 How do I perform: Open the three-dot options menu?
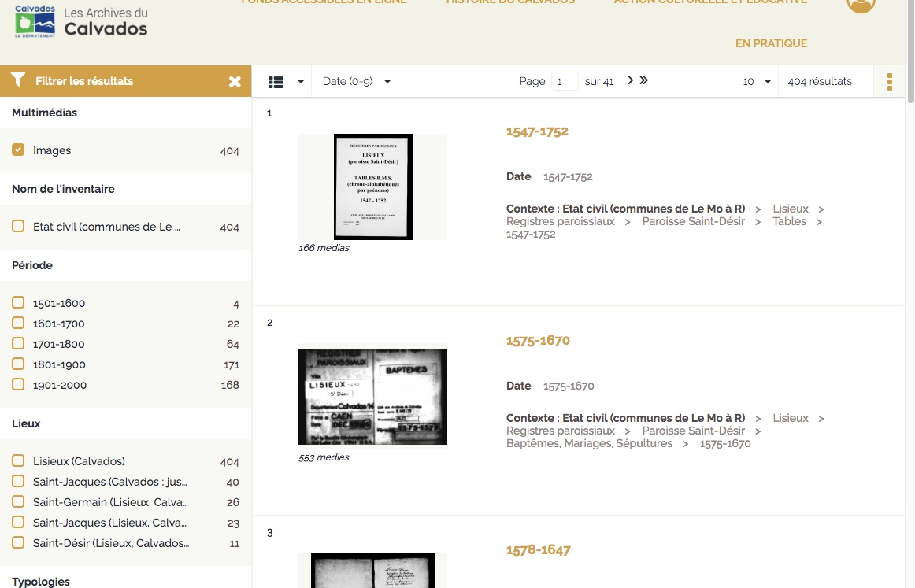tap(890, 82)
